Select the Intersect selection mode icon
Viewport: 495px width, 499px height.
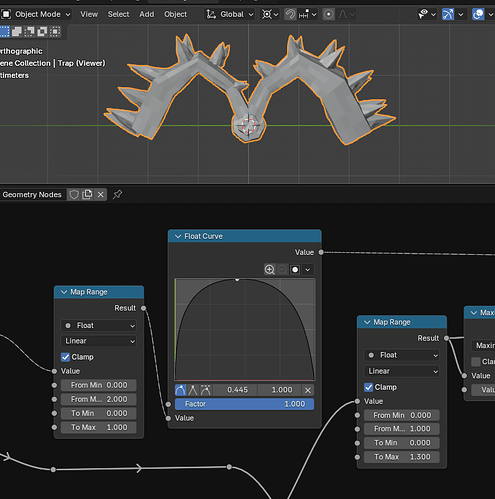55,32
